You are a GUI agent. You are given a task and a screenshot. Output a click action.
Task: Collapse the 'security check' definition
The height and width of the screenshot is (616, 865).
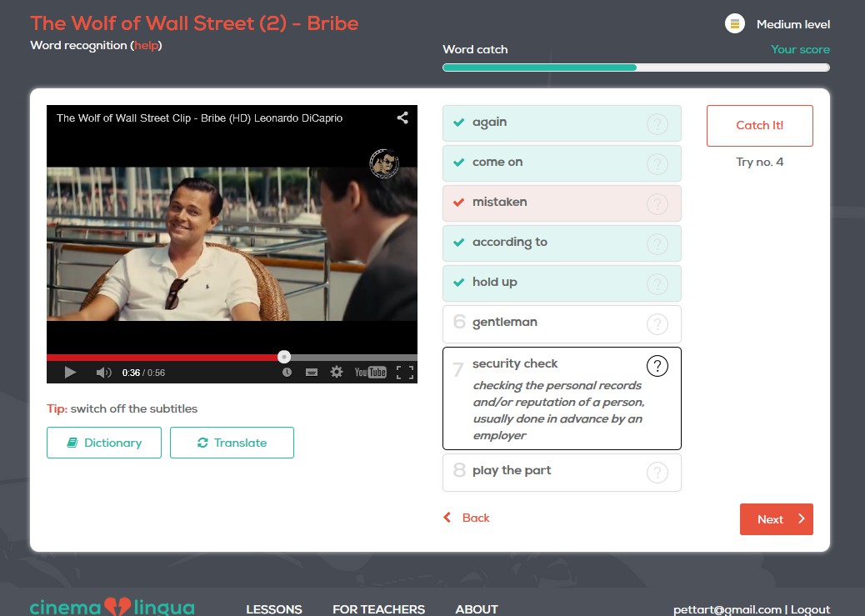(x=657, y=366)
